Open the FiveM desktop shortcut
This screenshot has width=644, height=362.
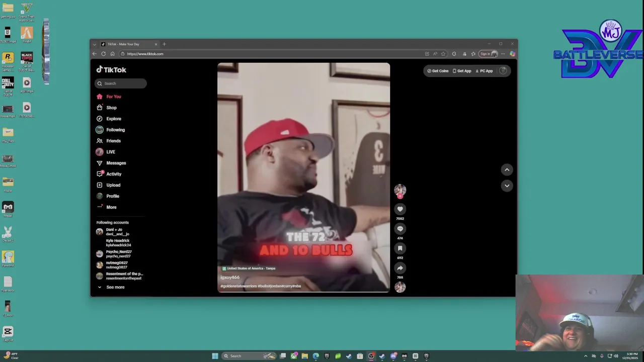27,35
